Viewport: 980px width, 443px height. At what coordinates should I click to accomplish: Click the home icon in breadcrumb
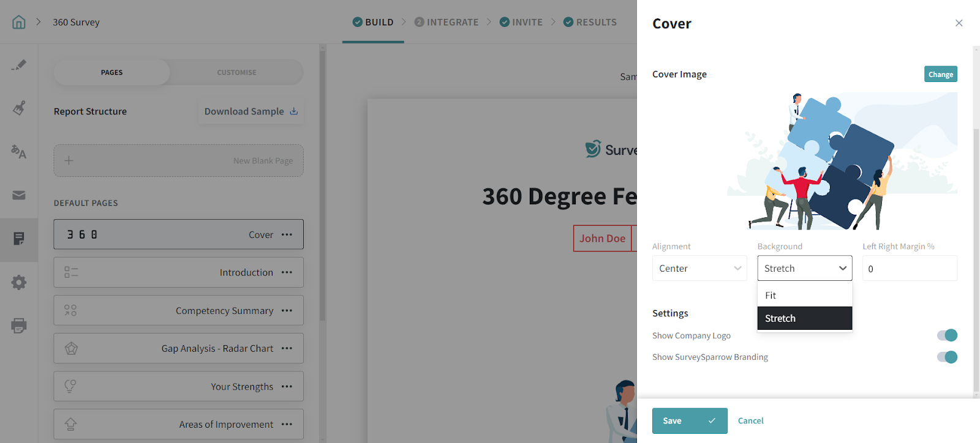19,22
